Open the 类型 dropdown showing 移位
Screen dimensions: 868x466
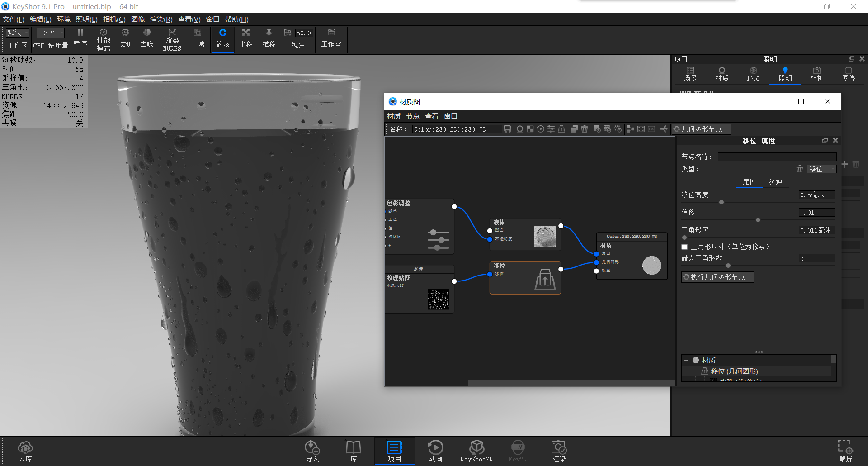(x=821, y=169)
